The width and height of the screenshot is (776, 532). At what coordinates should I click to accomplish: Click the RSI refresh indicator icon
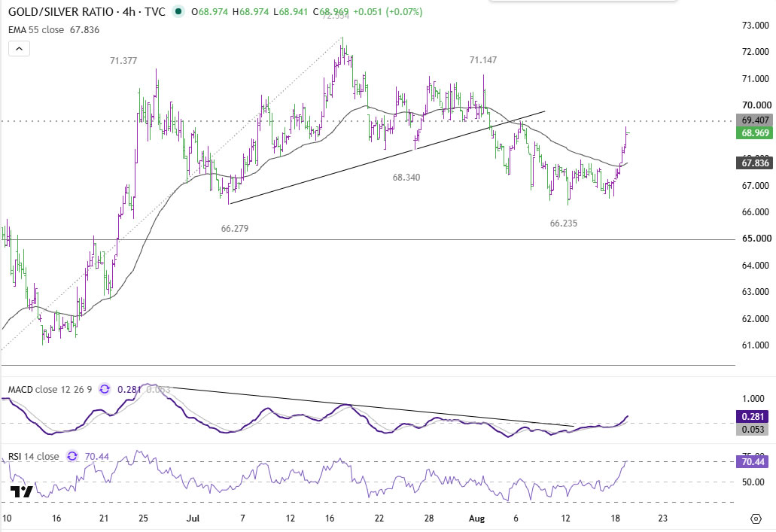(72, 456)
